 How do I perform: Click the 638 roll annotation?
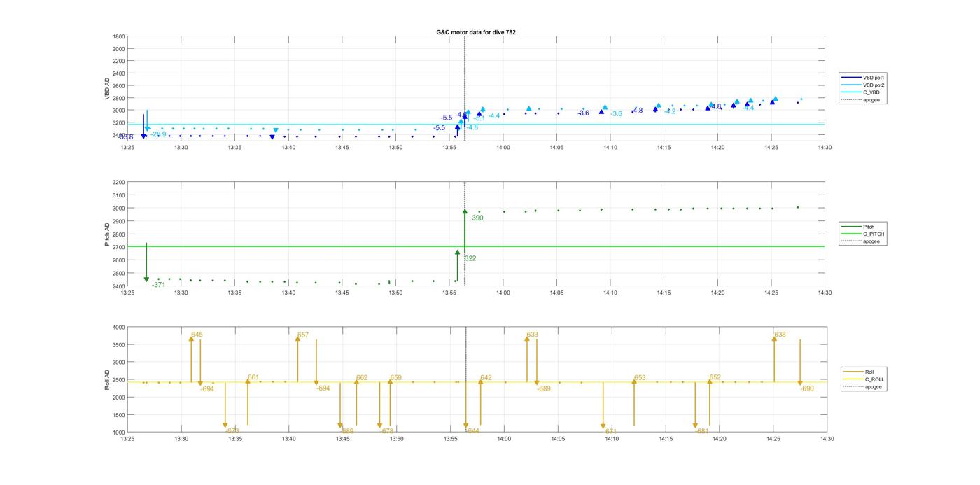point(780,335)
